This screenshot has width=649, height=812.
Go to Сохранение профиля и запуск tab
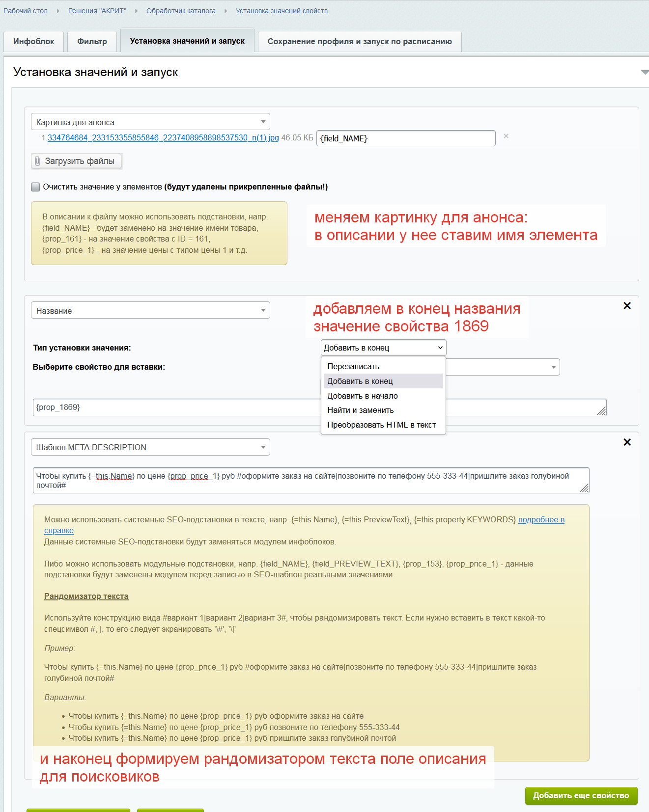pos(360,42)
